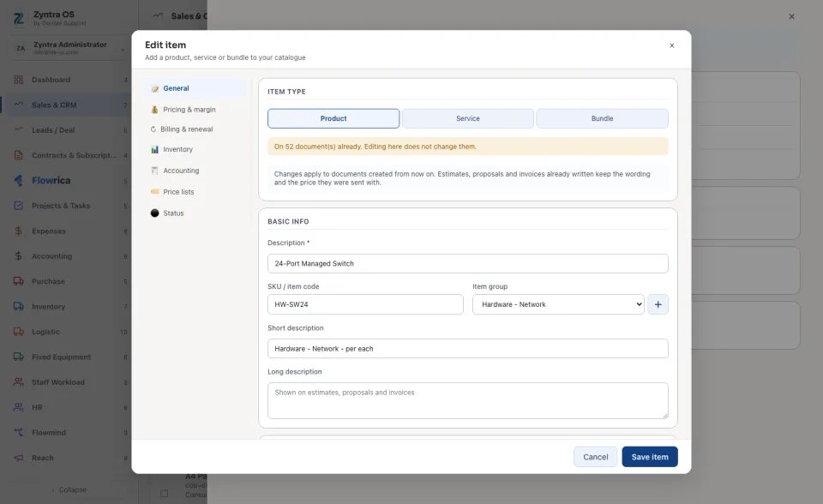
Task: Click the 'On 52 document(s) already' notice
Action: click(x=468, y=147)
